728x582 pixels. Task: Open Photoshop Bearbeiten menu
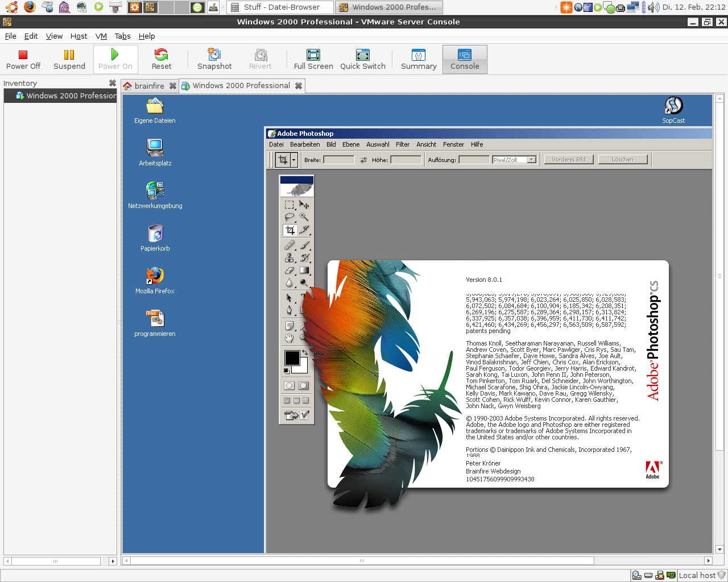click(x=305, y=144)
